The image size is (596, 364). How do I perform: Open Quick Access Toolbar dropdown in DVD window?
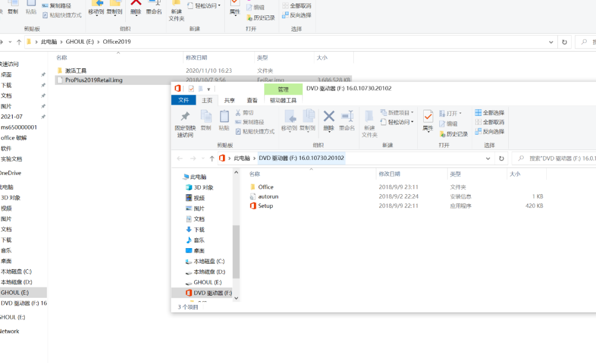click(x=208, y=89)
